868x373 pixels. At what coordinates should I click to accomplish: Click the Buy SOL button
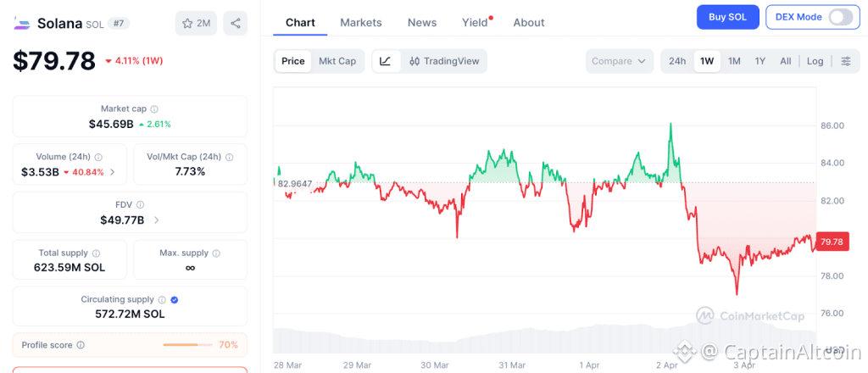coord(727,17)
